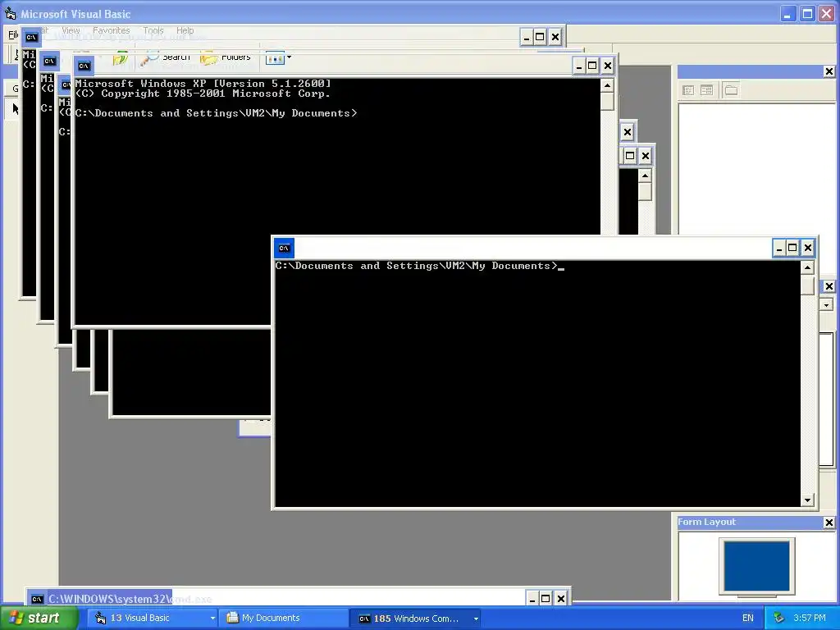Open system icon of bottom cmd.exe window

tap(37, 599)
